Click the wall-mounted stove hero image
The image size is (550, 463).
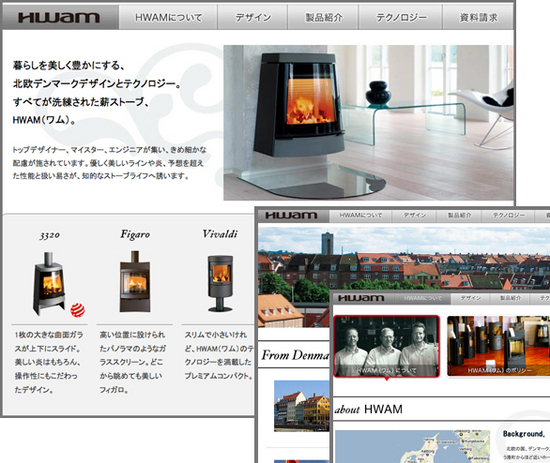368,122
